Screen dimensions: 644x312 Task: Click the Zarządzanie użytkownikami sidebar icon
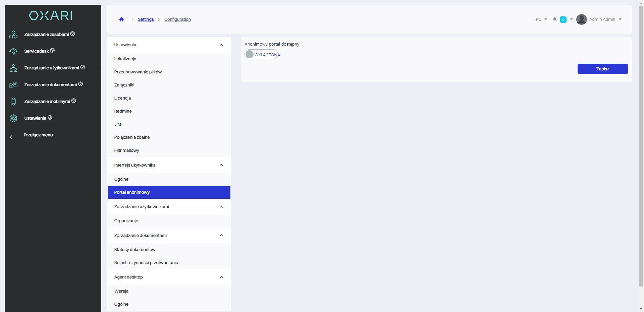click(x=13, y=68)
